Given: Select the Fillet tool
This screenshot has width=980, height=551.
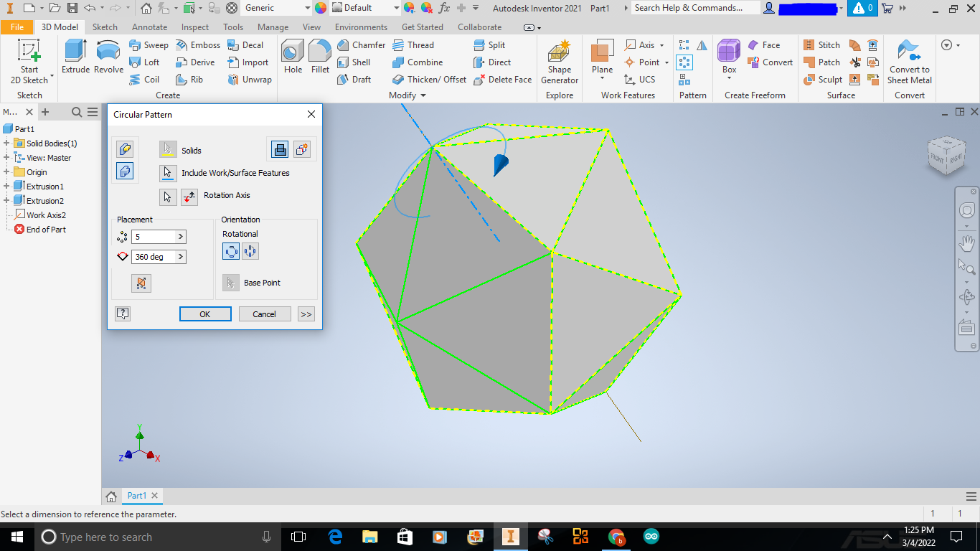Looking at the screenshot, I should 320,56.
